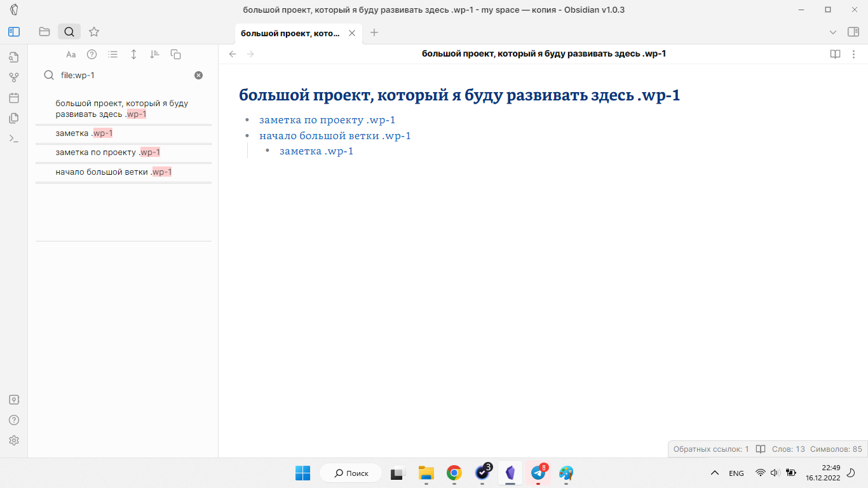
Task: Open command palette terminal icon
Action: 14,139
